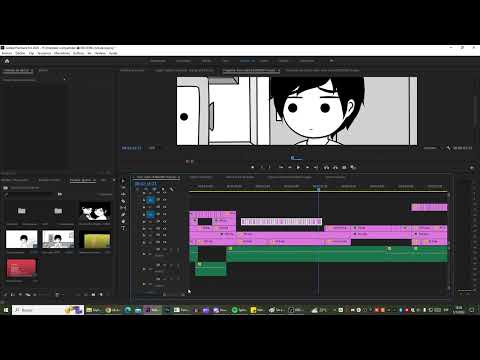
Task: Click new item icon in project panel footer
Action: 101,295
